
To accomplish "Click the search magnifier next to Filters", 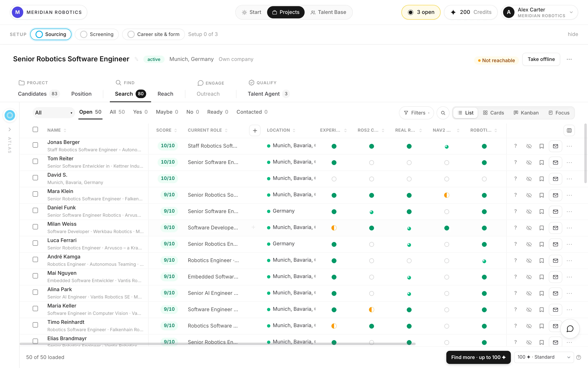I will coord(443,113).
